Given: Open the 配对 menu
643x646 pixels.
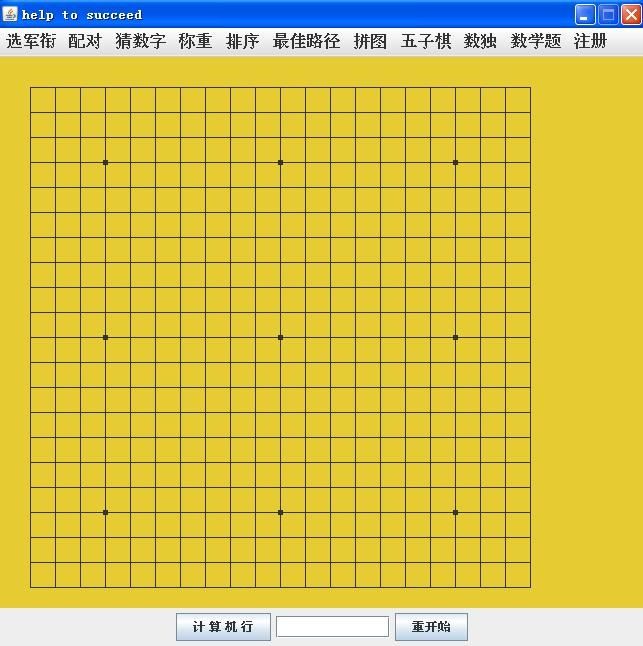Looking at the screenshot, I should (x=84, y=41).
